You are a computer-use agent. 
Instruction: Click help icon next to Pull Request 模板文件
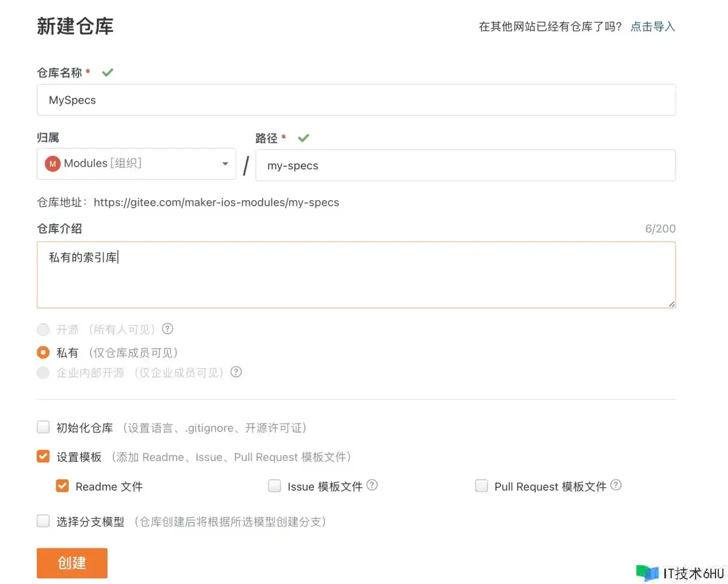coord(616,485)
